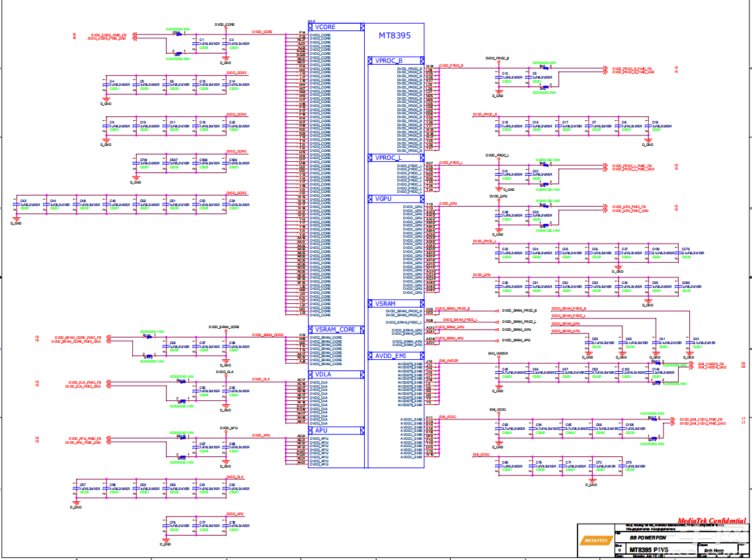Viewport: 752px width, 560px height.
Task: Click capacitor C1 symbol near DVDD_CORE
Action: [x=196, y=44]
